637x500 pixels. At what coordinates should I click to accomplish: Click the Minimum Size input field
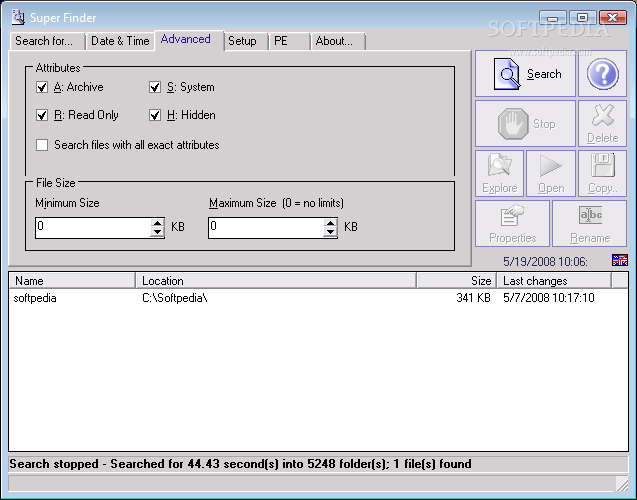(93, 227)
